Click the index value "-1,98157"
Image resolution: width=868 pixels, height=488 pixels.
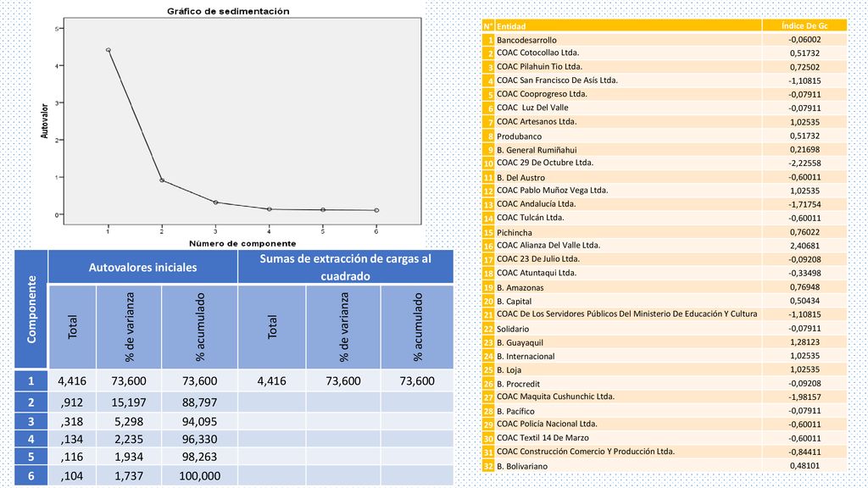804,396
